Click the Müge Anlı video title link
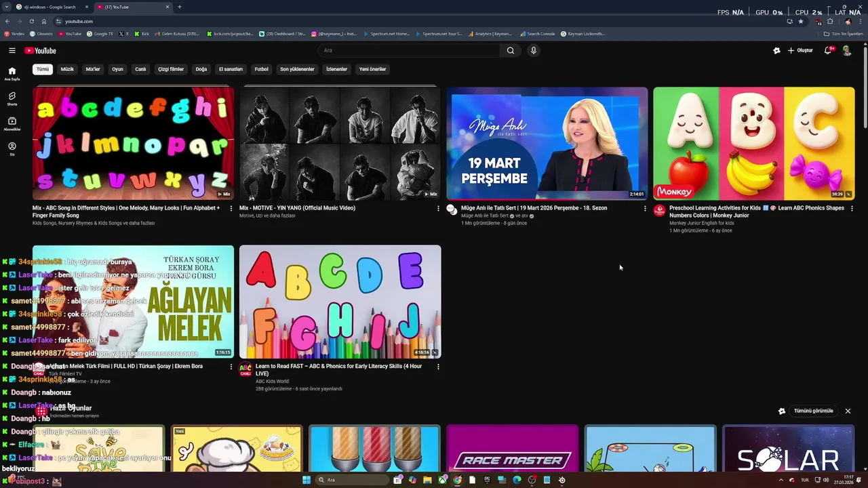Viewport: 868px width, 488px height. pyautogui.click(x=534, y=208)
